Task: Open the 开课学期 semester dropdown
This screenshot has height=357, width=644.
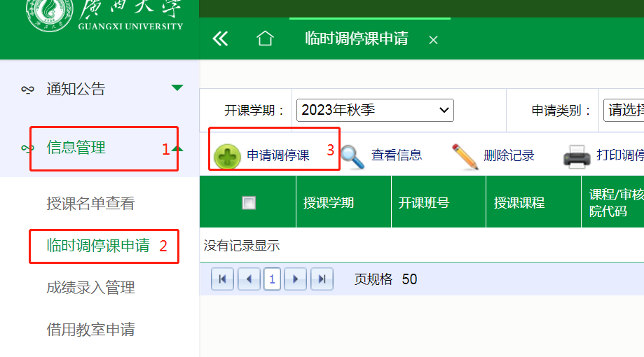Action: [375, 111]
